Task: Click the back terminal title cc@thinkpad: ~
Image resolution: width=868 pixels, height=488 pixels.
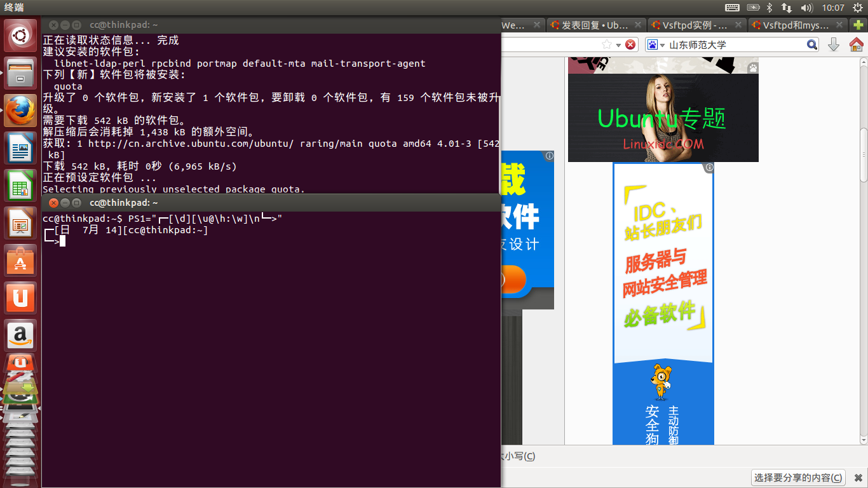Action: [124, 25]
